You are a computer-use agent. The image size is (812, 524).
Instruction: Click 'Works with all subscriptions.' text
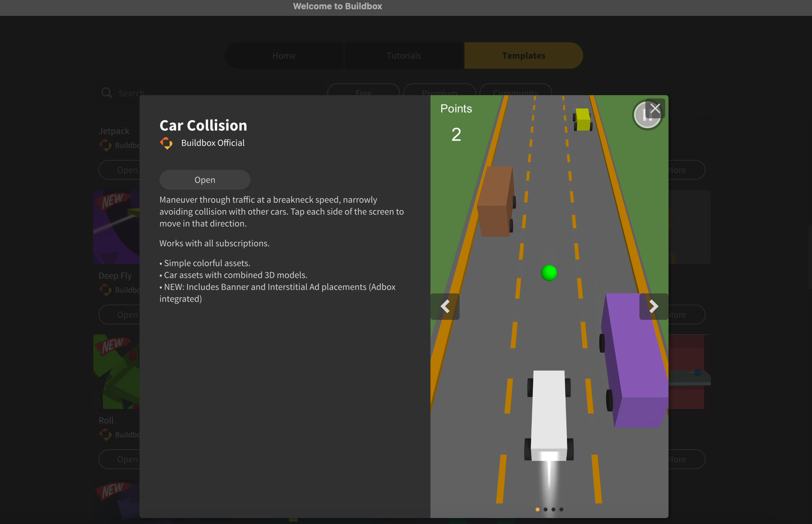click(214, 243)
